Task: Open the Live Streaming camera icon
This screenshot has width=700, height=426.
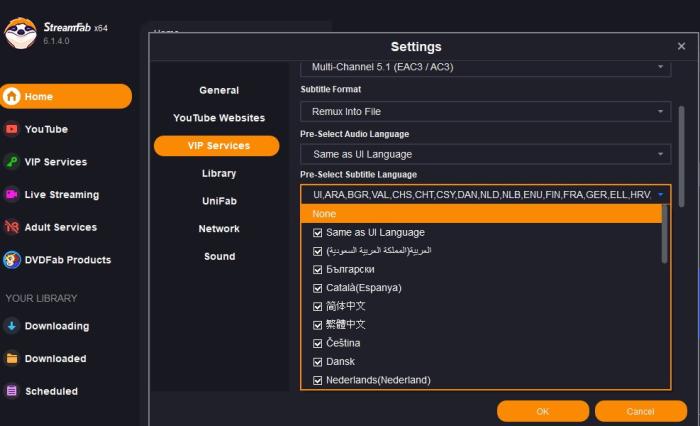Action: tap(12, 194)
